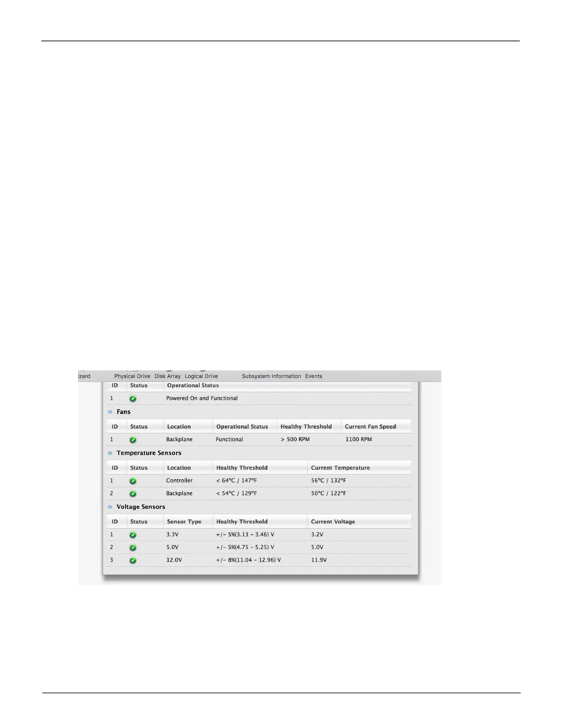
Task: Click the green status icon for the 3.3V voltage sensor
Action: 133,535
